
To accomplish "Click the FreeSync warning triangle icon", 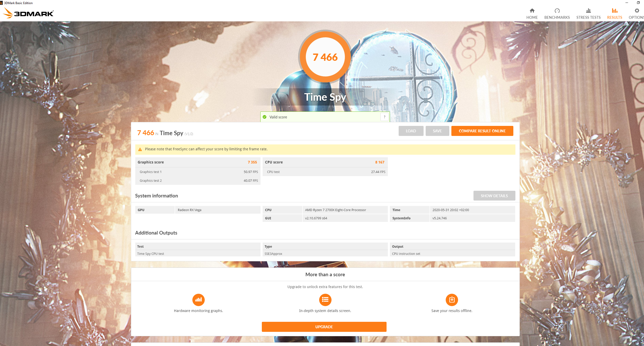I will coord(140,149).
